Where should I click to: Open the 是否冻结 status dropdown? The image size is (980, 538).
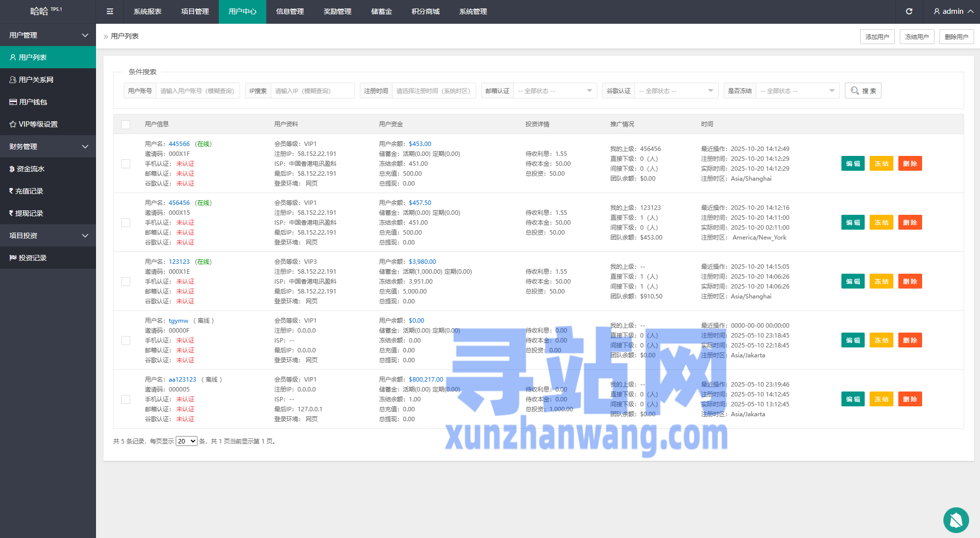[797, 91]
